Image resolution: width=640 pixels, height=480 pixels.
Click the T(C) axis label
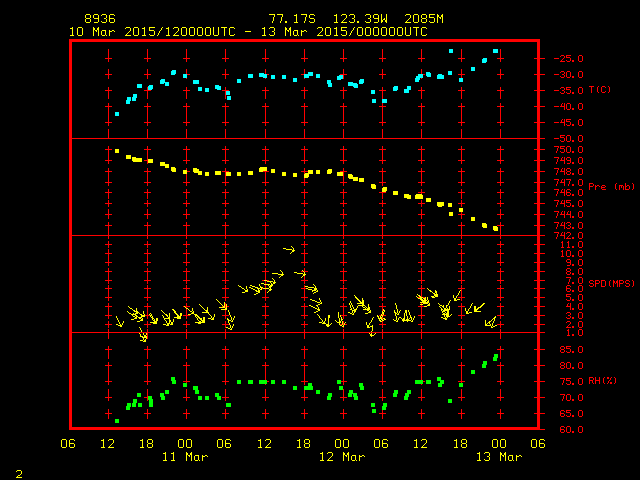tap(600, 89)
